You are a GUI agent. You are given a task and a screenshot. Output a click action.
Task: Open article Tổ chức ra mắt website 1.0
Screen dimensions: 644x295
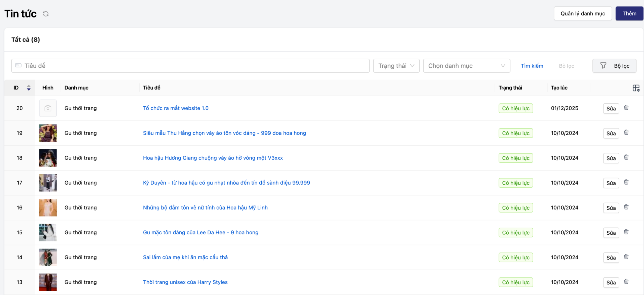(x=176, y=108)
